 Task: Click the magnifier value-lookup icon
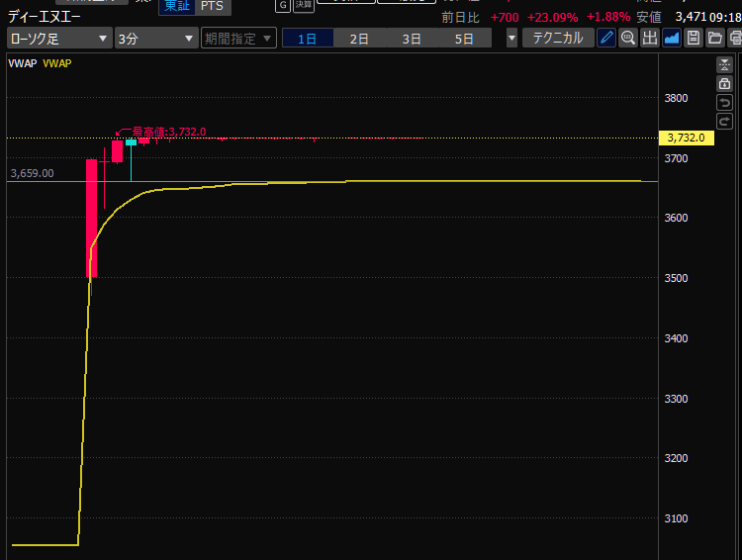point(627,39)
